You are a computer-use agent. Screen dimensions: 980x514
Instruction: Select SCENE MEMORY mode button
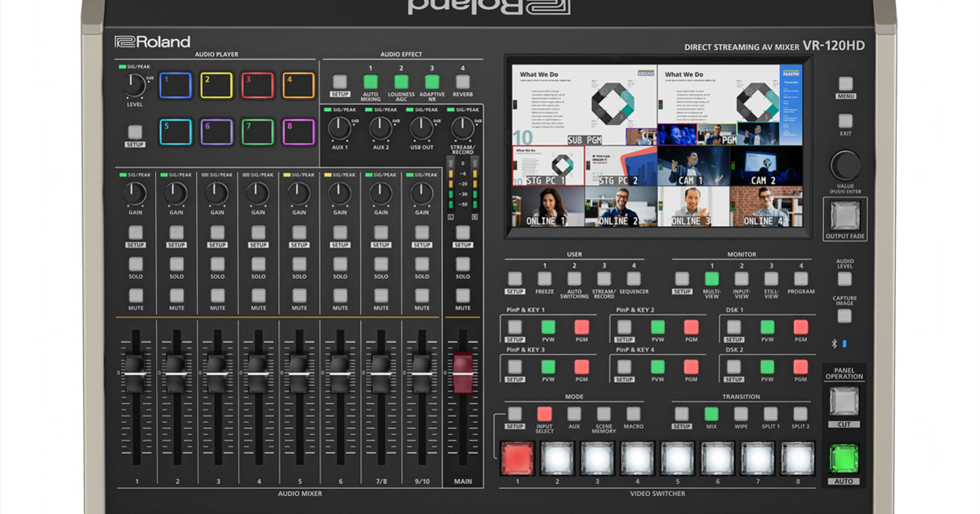click(x=604, y=414)
